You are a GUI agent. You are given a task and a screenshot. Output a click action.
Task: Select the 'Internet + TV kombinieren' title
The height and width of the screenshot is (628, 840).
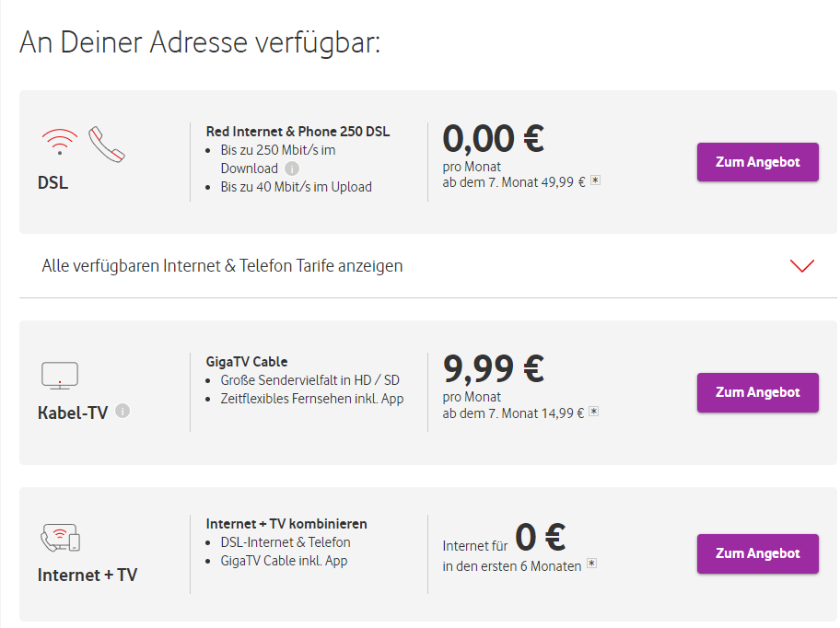tap(286, 524)
